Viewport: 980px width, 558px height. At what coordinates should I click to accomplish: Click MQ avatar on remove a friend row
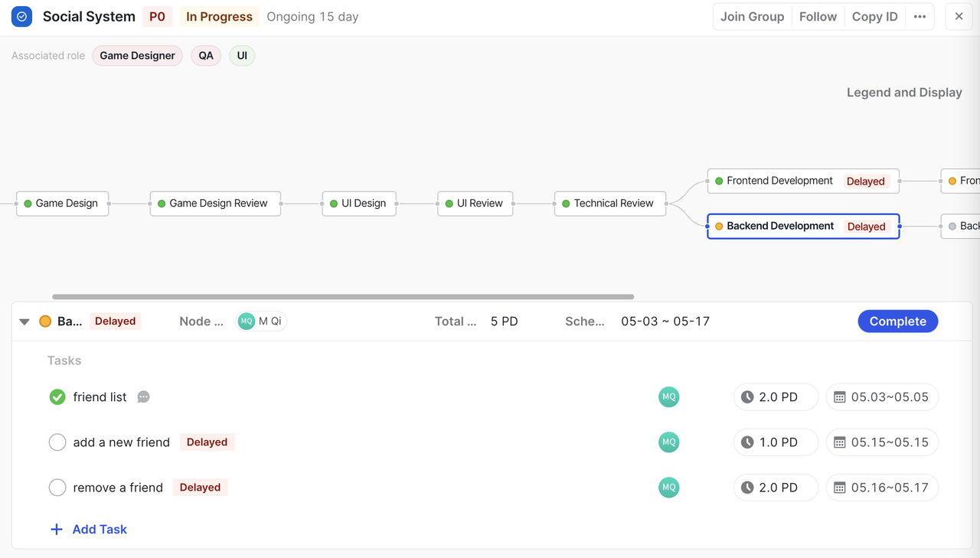668,488
